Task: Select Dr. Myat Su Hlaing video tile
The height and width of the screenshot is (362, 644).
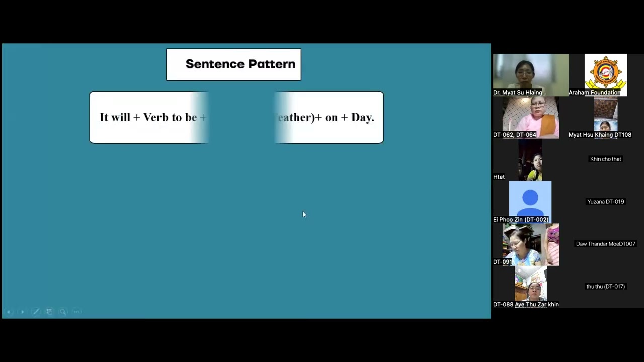Action: point(530,75)
